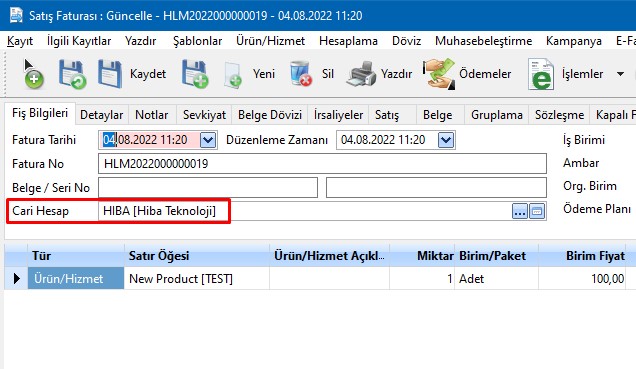
Task: Open the Kayıt menu
Action: (x=20, y=41)
